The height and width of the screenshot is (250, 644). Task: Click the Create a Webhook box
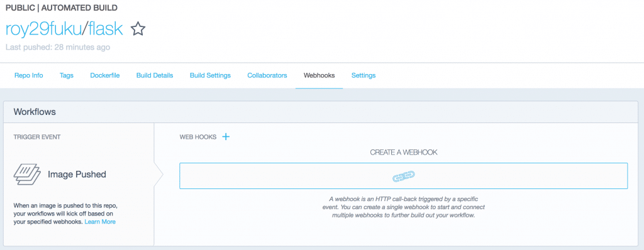tap(403, 176)
